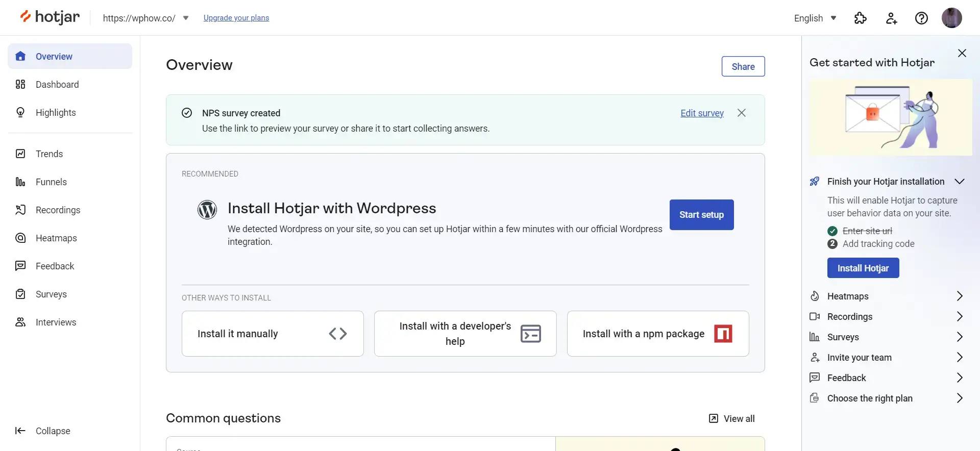Screen dimensions: 980x451
Task: Go to Overview in the sidebar
Action: (70, 56)
